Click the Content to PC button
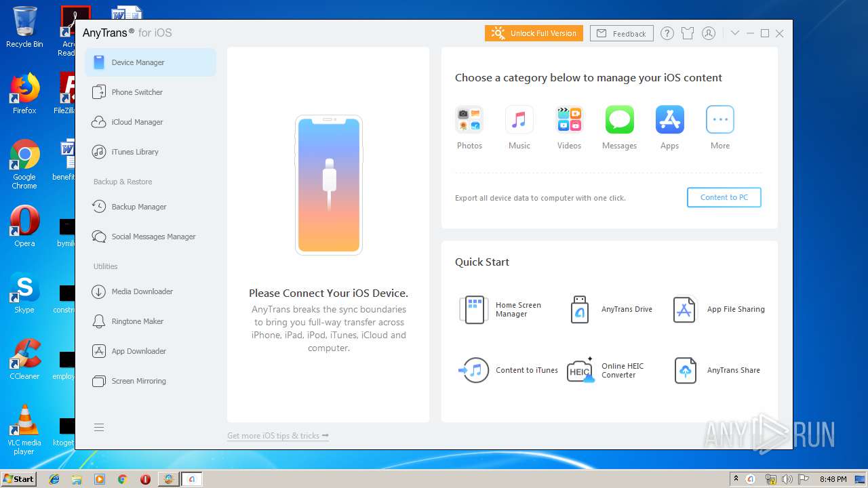868x488 pixels. tap(724, 197)
